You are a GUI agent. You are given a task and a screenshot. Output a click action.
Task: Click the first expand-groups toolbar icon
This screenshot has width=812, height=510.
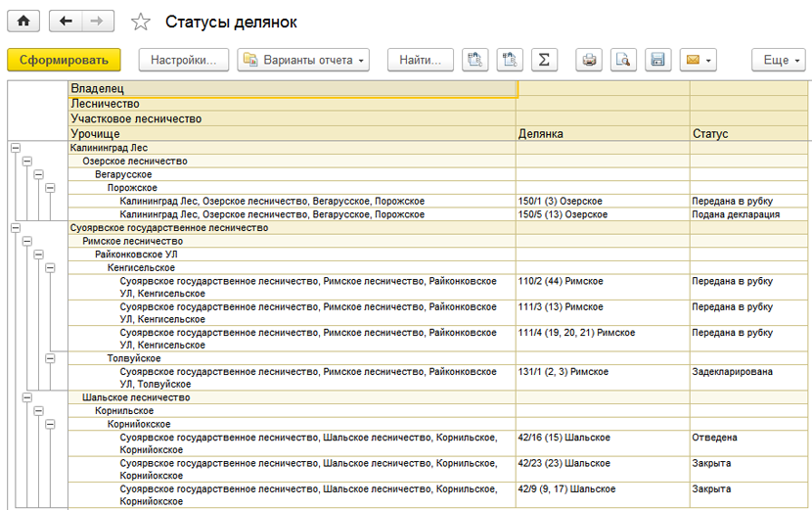474,60
